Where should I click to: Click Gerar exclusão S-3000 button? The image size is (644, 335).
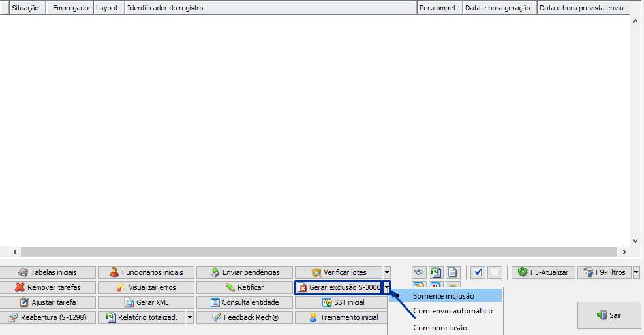point(339,287)
